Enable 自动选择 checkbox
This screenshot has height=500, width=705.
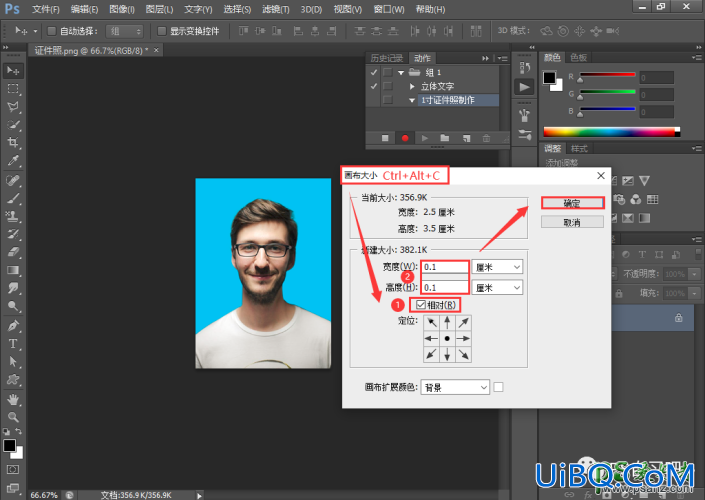tap(51, 31)
